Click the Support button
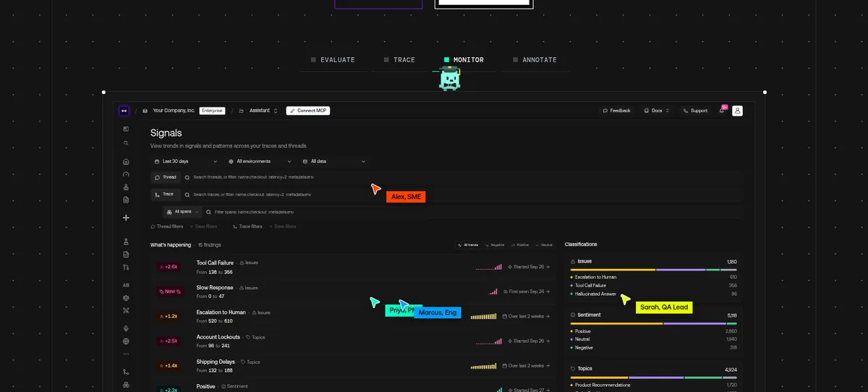The height and width of the screenshot is (392, 868). tap(694, 111)
